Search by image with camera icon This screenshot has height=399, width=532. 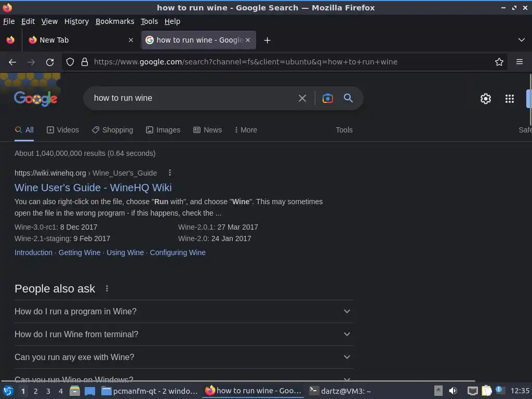(x=328, y=98)
